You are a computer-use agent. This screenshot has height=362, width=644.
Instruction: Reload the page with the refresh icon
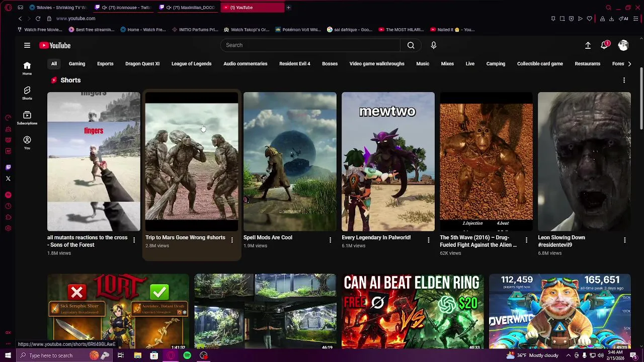click(x=38, y=19)
